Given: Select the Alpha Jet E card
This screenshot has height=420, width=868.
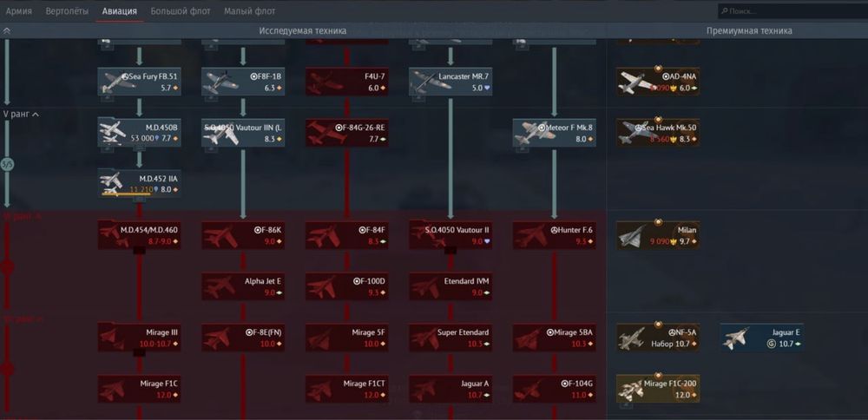Looking at the screenshot, I should coord(243,286).
